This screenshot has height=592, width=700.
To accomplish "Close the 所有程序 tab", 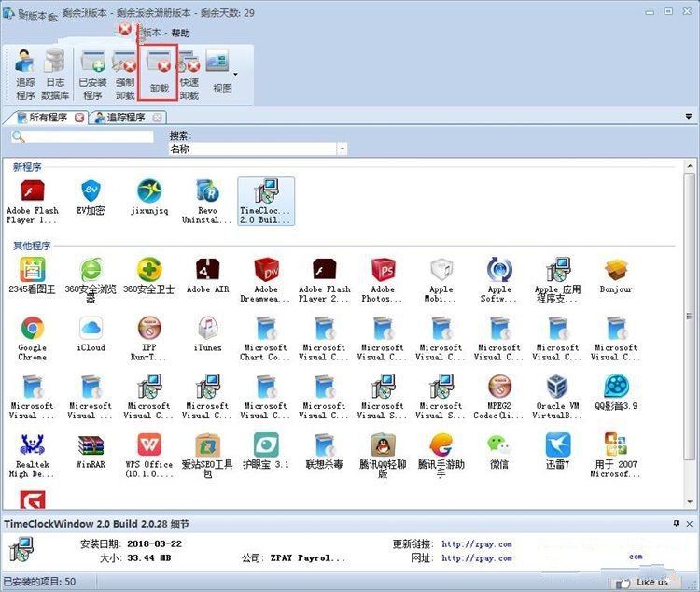I will tap(79, 118).
